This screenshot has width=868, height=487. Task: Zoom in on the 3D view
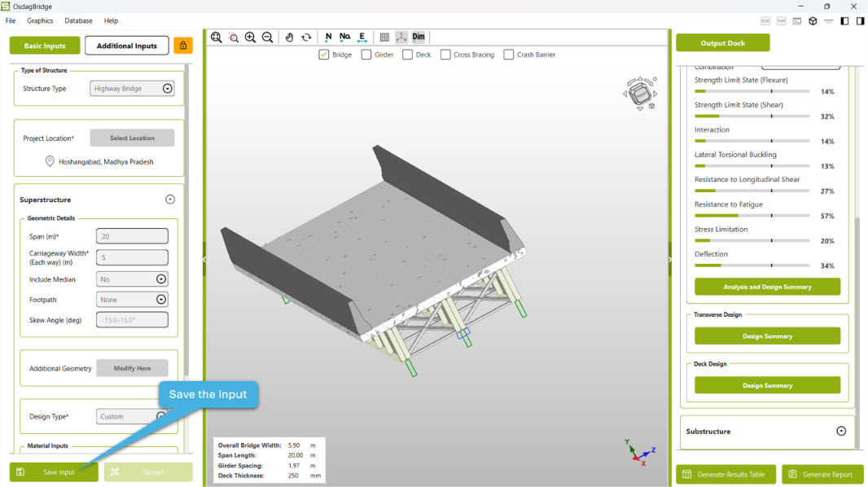pyautogui.click(x=250, y=37)
